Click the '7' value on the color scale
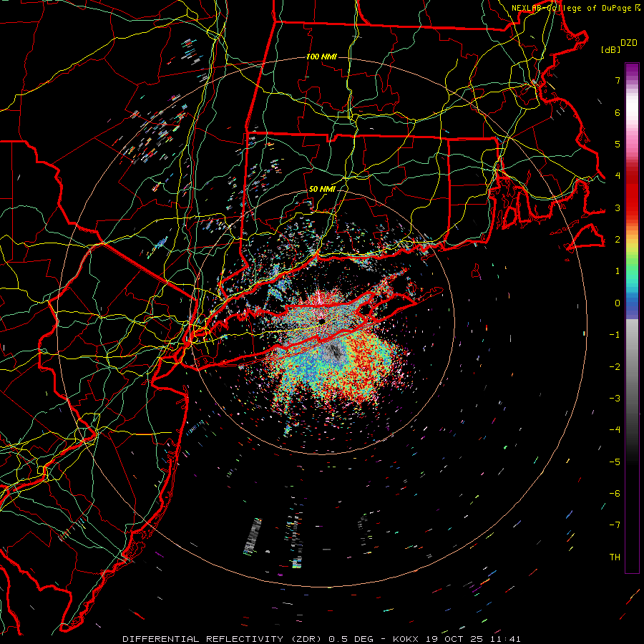The width and height of the screenshot is (644, 644). coord(618,80)
